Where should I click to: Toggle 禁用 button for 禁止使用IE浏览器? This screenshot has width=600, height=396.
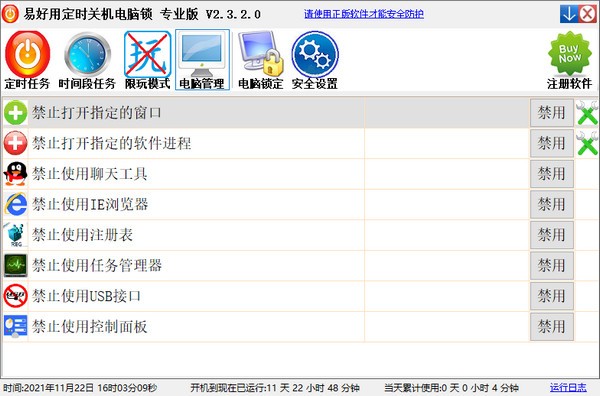pyautogui.click(x=551, y=204)
